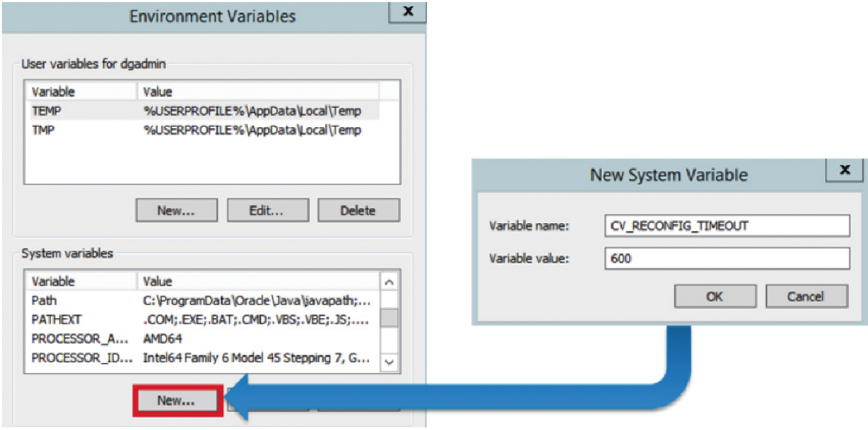Cancel the New System Variable dialog
The height and width of the screenshot is (430, 868).
coord(806,297)
